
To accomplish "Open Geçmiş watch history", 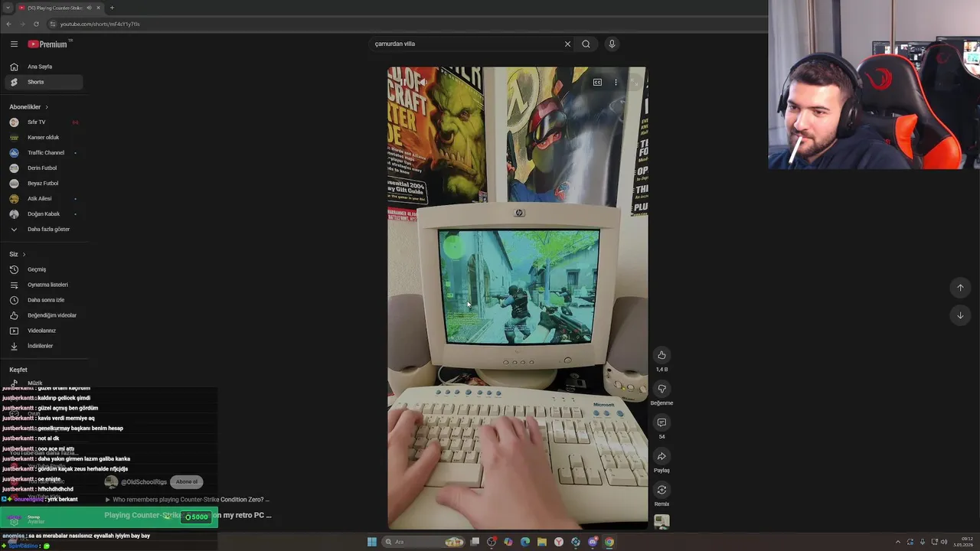I will pos(42,269).
